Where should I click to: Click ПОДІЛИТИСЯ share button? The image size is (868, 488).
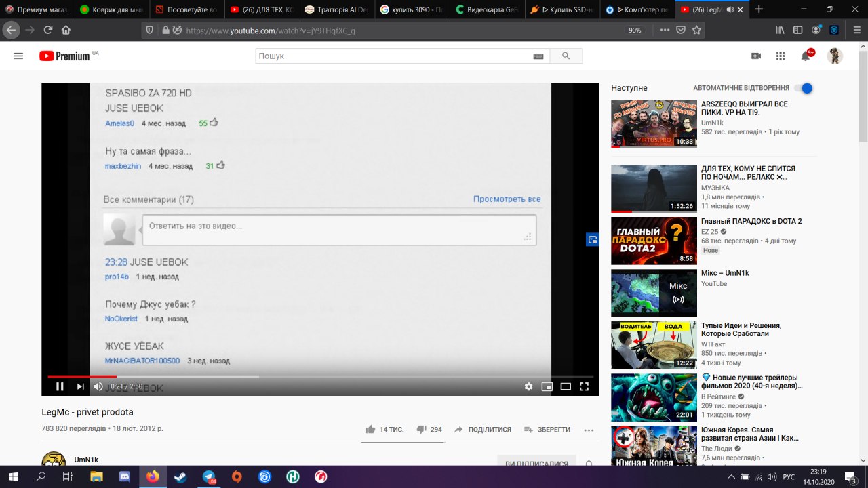click(x=483, y=430)
